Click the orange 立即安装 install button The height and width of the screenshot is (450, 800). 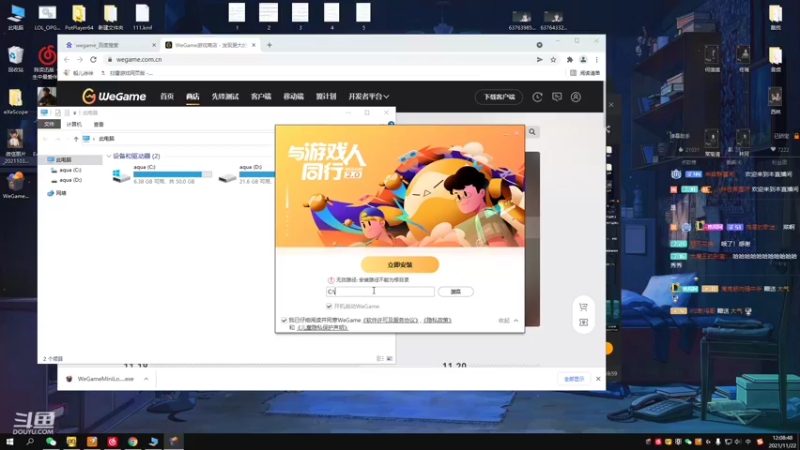(x=399, y=264)
